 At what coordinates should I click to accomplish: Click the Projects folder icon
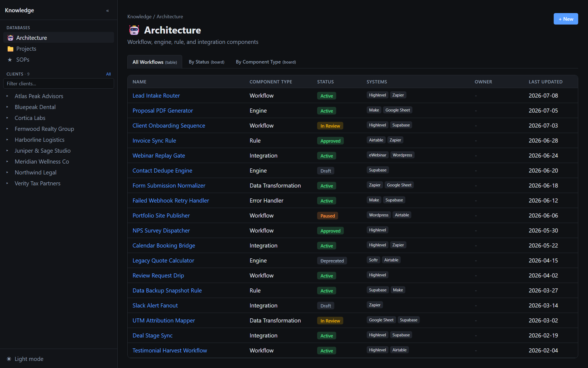coord(10,49)
